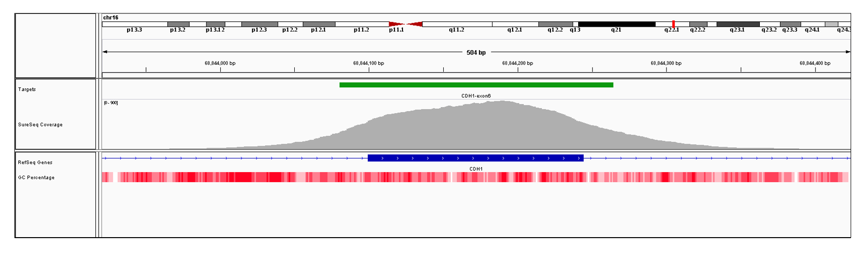Click the 504 bp span label

pos(476,52)
